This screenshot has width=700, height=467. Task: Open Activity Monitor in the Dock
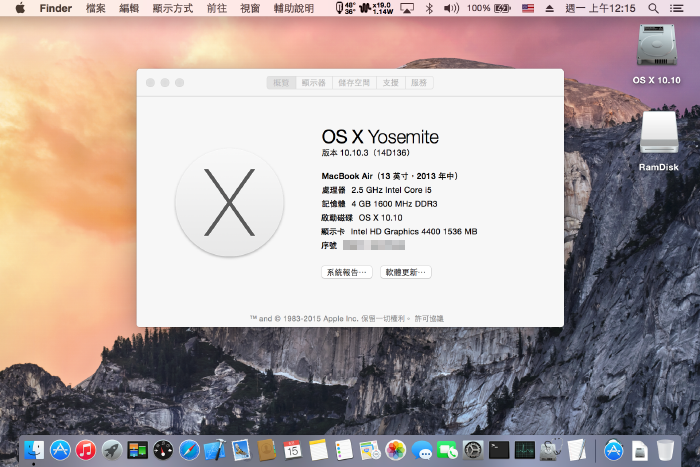coord(525,450)
